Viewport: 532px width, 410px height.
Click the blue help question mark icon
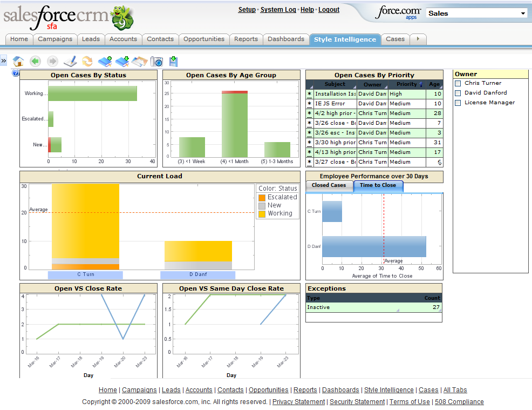point(15,73)
